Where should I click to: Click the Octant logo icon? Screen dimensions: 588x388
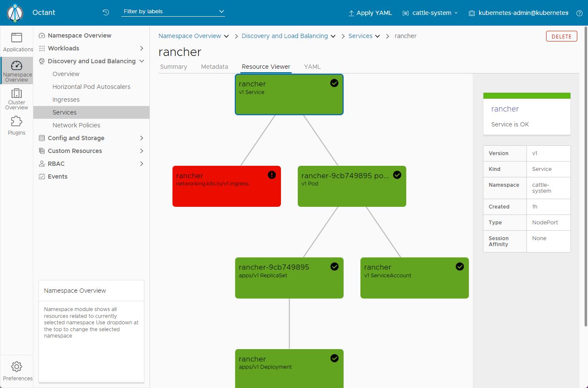click(15, 13)
